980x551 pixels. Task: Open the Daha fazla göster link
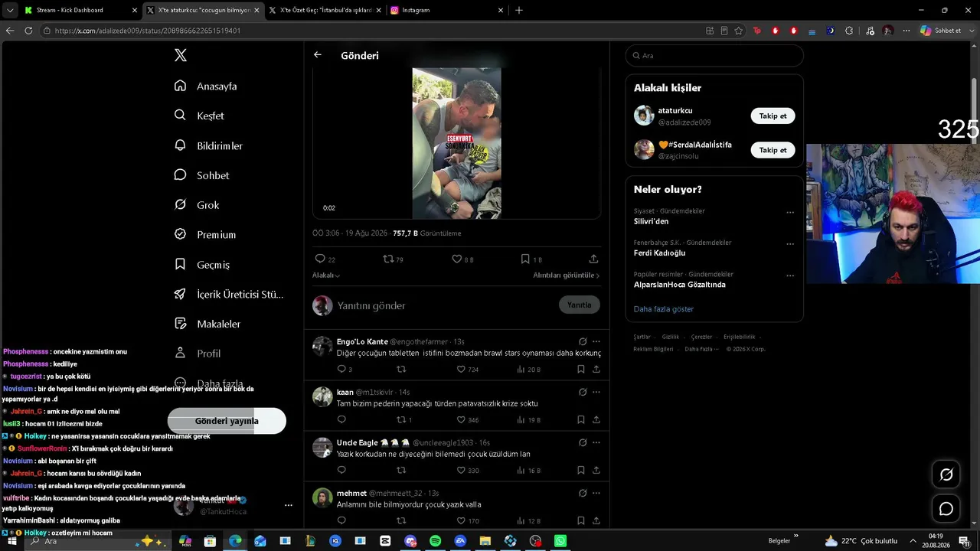(x=664, y=309)
